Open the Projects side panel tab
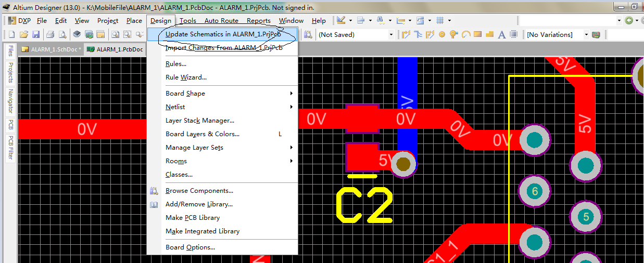The image size is (644, 263). (x=10, y=73)
